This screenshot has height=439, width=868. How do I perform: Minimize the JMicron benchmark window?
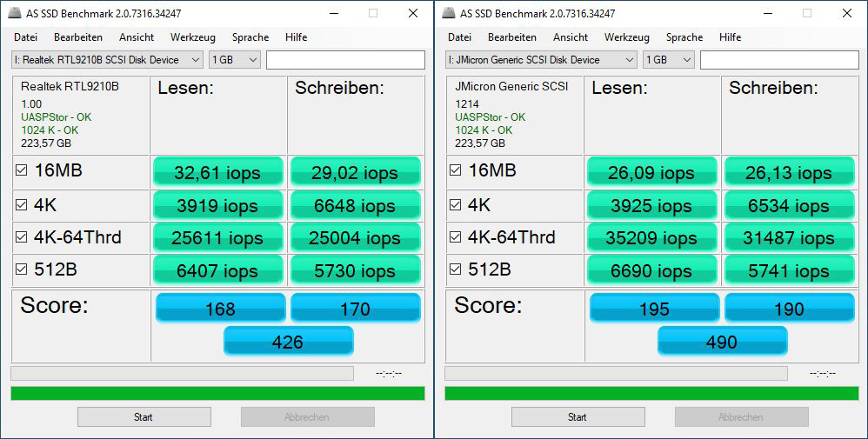click(x=767, y=13)
